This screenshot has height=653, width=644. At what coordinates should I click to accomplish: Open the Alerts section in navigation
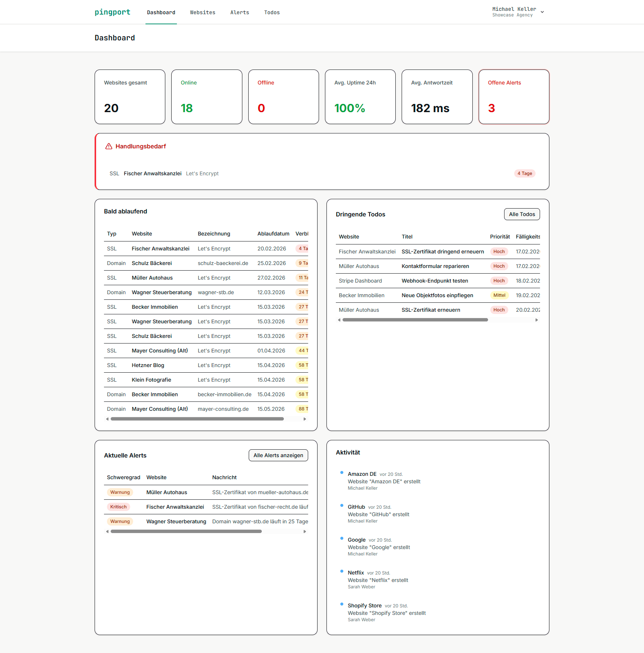[240, 12]
